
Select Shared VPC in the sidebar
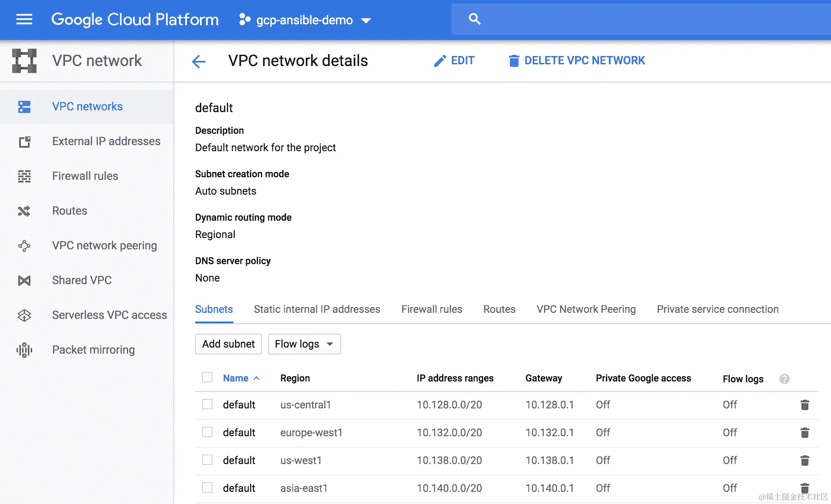point(87,281)
